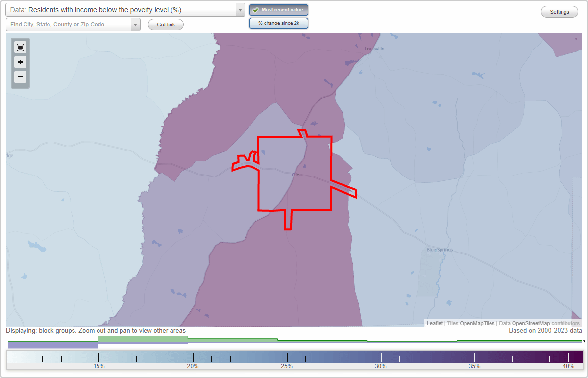Open the Settings panel
588x378 pixels.
coord(559,11)
